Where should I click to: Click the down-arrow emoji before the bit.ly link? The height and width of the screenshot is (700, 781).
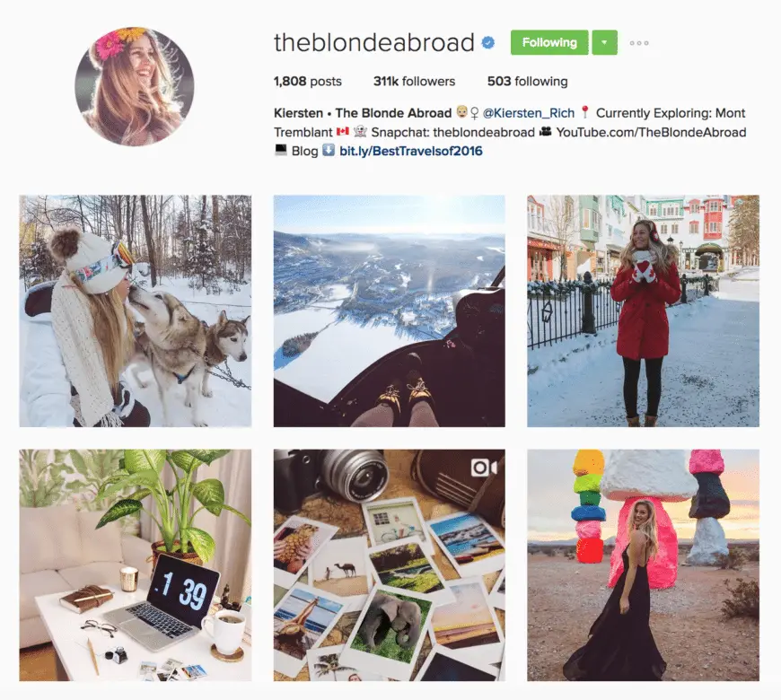pos(329,151)
